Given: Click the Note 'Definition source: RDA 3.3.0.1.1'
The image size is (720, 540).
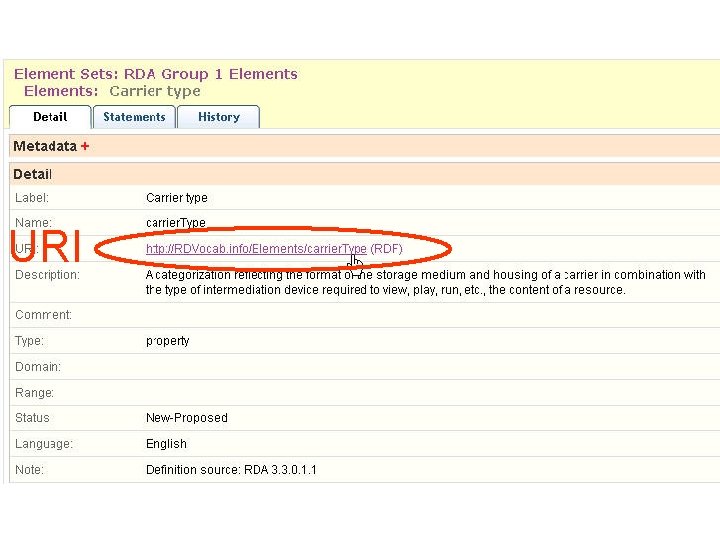Looking at the screenshot, I should point(231,470).
